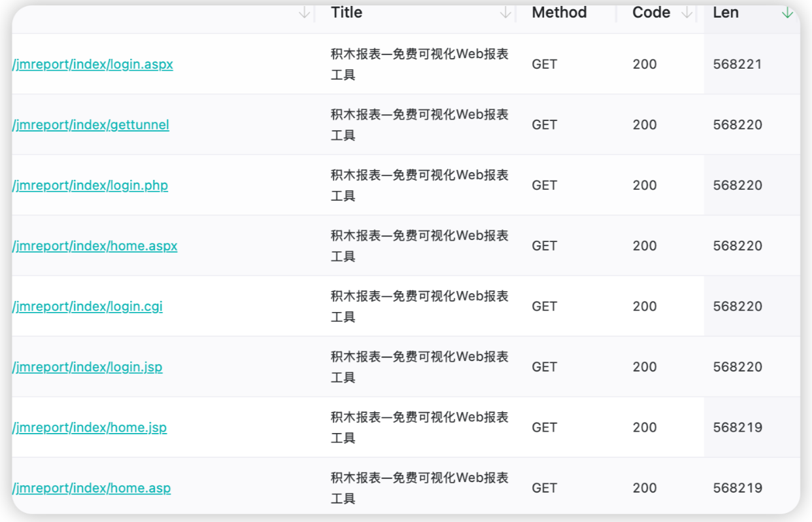Click code 200 in login.aspx row

tap(645, 64)
